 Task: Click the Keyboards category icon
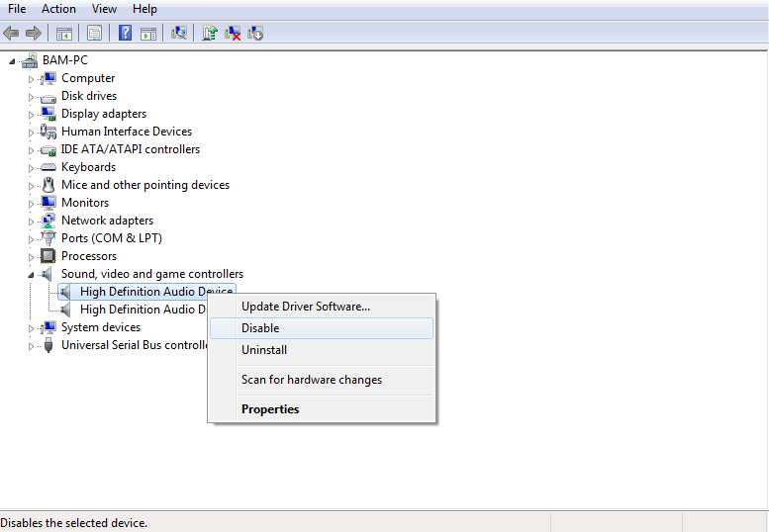[48, 167]
